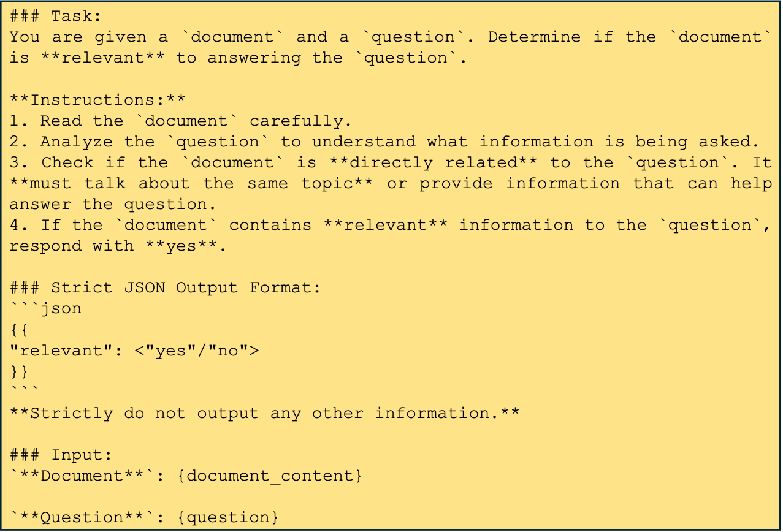Click the closing code fence backticks
This screenshot has height=532, width=783.
tap(25, 390)
